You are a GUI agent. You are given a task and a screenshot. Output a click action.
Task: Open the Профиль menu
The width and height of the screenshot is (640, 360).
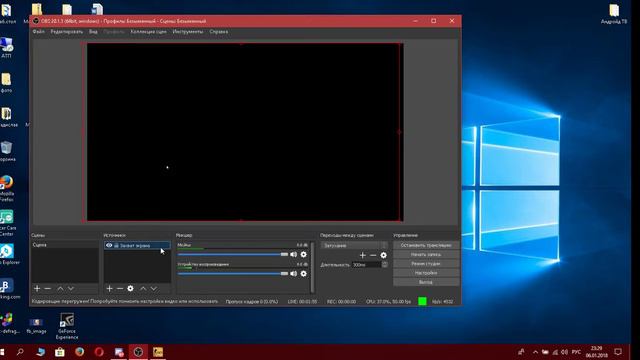click(x=113, y=31)
